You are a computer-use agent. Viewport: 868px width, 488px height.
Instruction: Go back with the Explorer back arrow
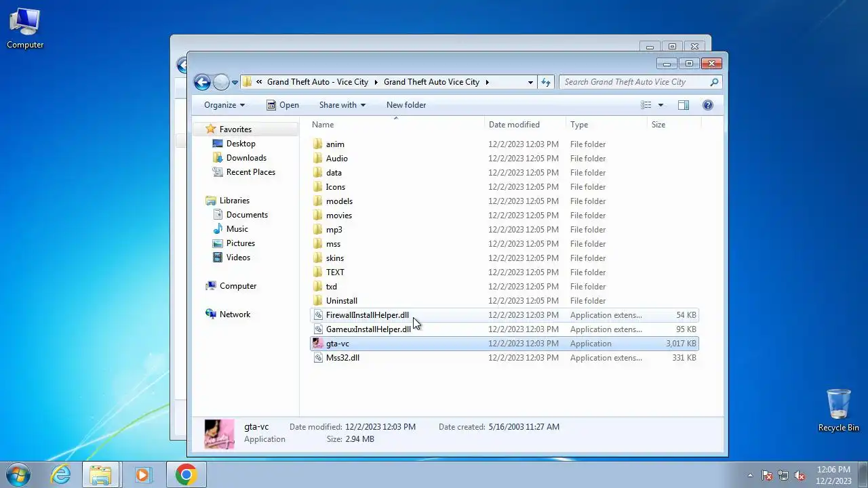202,82
